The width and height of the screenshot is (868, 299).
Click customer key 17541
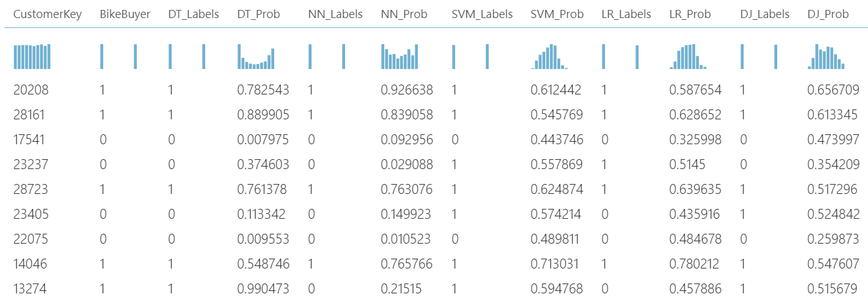pyautogui.click(x=30, y=140)
